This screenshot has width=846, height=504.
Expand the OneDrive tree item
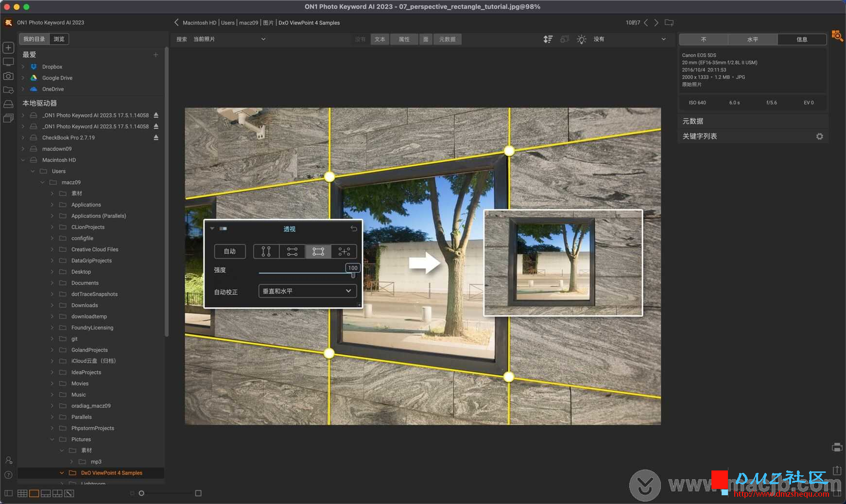[23, 89]
